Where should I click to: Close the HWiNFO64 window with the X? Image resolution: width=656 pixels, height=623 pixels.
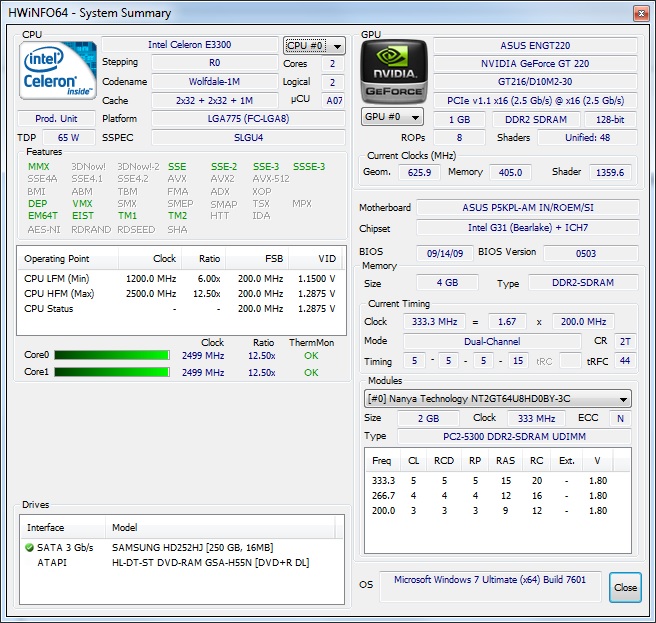click(x=641, y=13)
